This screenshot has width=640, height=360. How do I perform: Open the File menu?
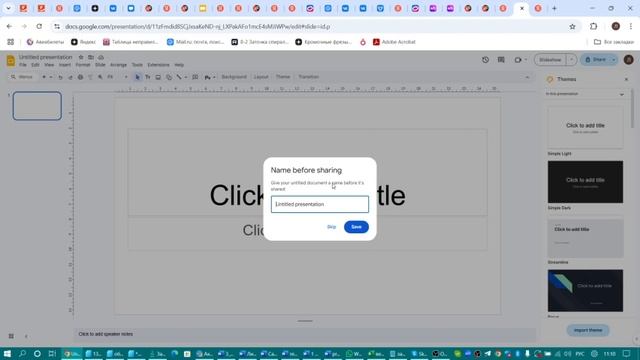coord(23,65)
